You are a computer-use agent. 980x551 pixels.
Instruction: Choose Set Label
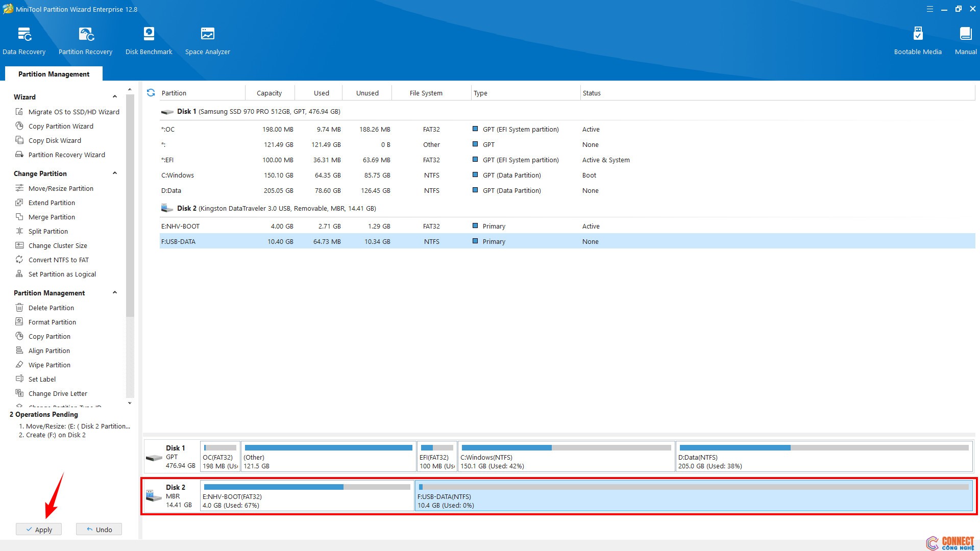tap(36, 379)
